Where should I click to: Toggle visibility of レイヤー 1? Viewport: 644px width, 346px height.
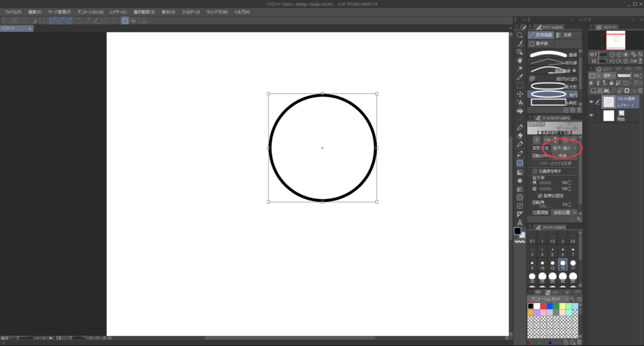[x=592, y=102]
